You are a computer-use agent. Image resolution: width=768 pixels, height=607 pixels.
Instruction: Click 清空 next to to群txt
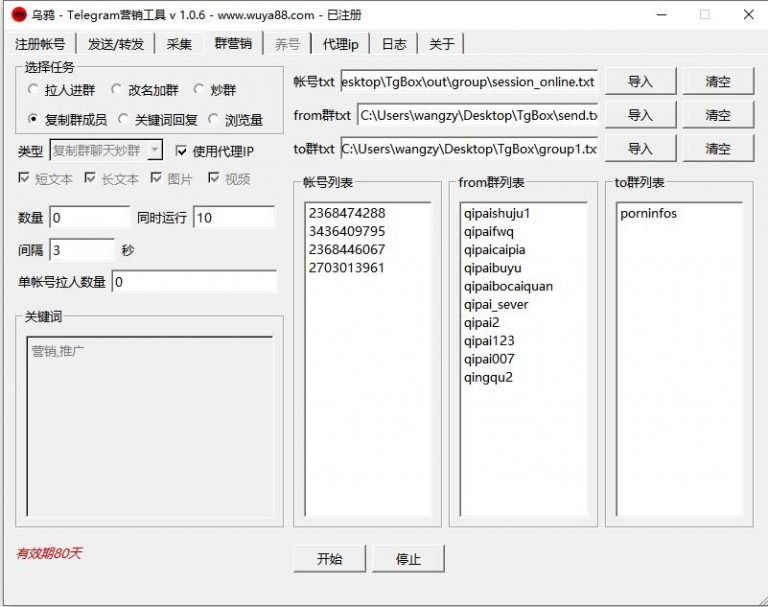tap(718, 148)
